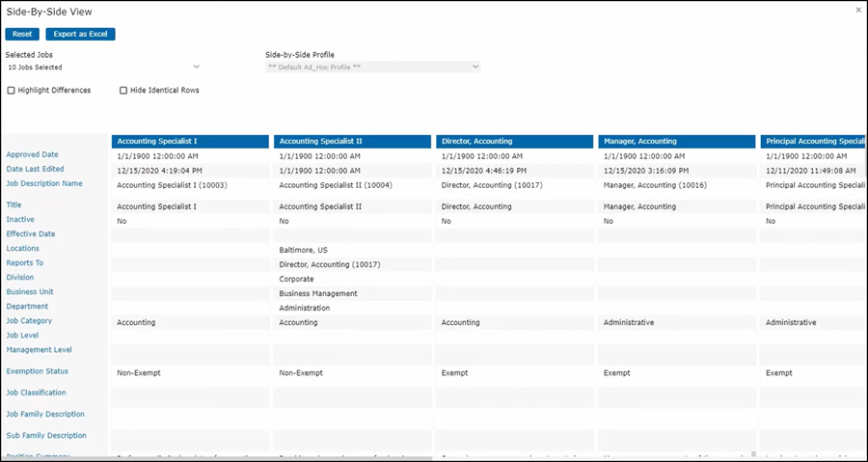Image resolution: width=868 pixels, height=462 pixels.
Task: Click Export as Excel button
Action: click(x=80, y=34)
